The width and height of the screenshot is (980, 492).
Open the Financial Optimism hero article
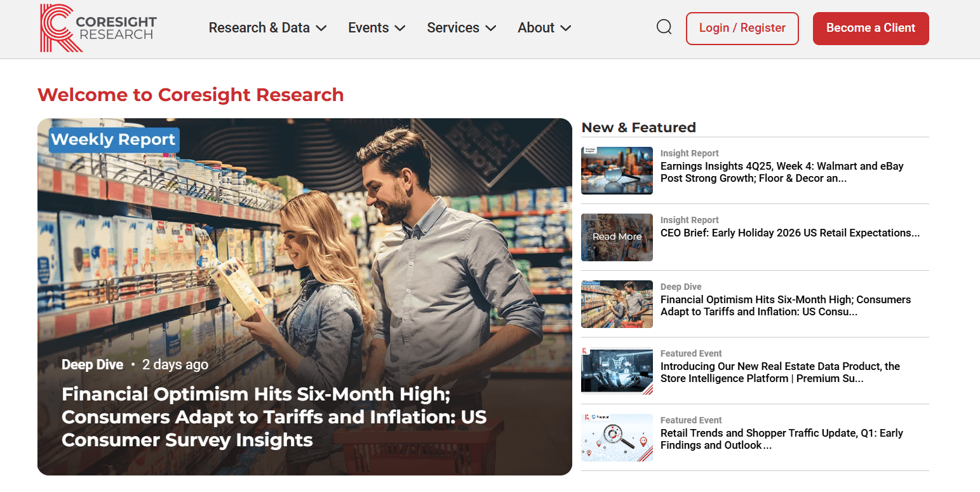tap(274, 416)
